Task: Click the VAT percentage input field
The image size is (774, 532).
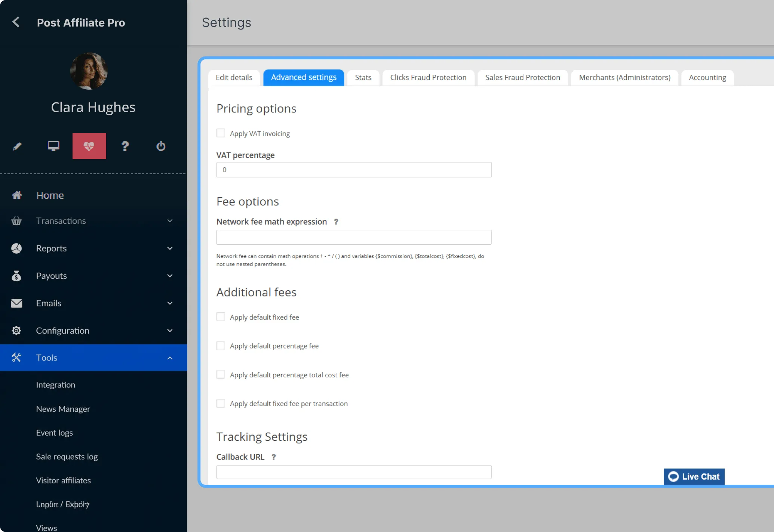Action: [x=354, y=170]
